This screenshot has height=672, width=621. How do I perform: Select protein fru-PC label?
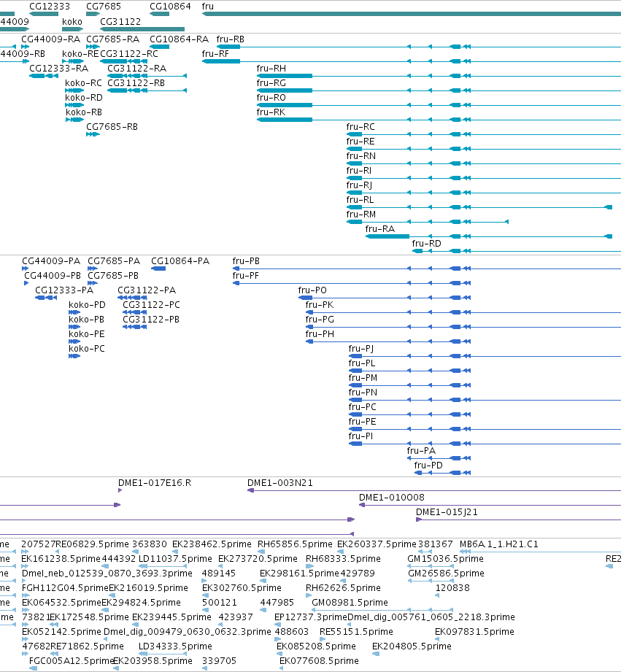tap(362, 406)
